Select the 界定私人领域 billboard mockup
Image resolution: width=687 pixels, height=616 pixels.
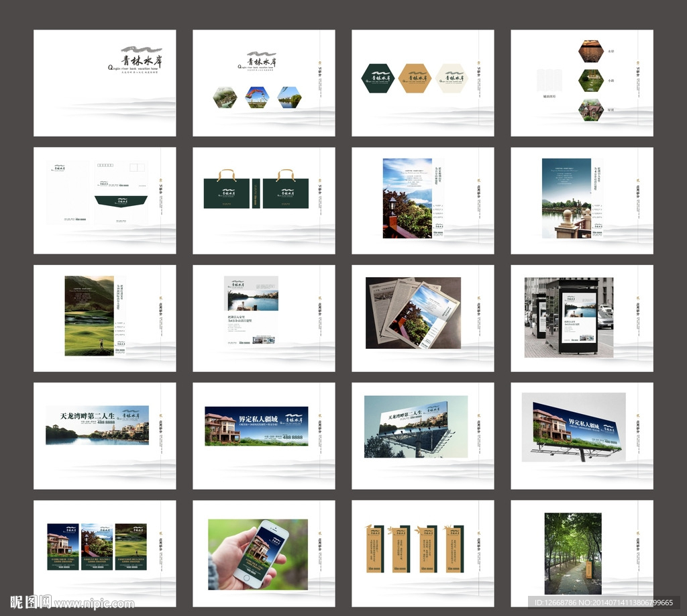click(x=574, y=427)
